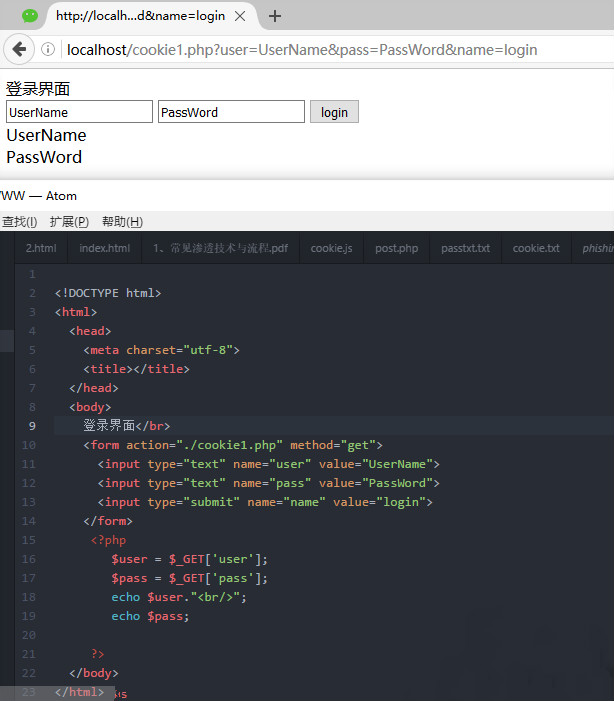Click line number 9 in the gutter
614x701 pixels.
(32, 426)
